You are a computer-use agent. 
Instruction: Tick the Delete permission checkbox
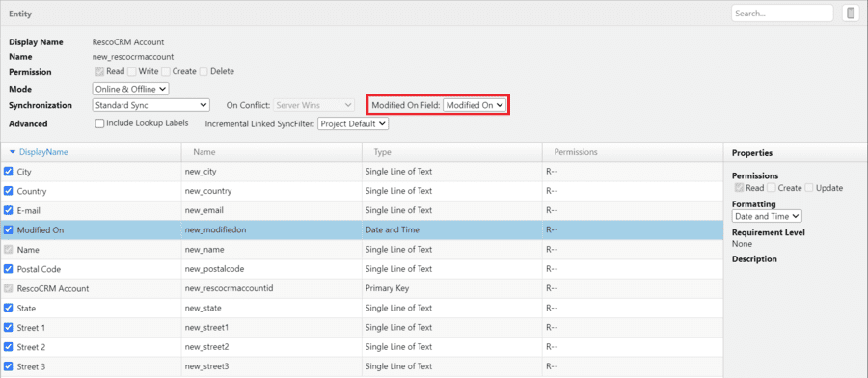203,71
